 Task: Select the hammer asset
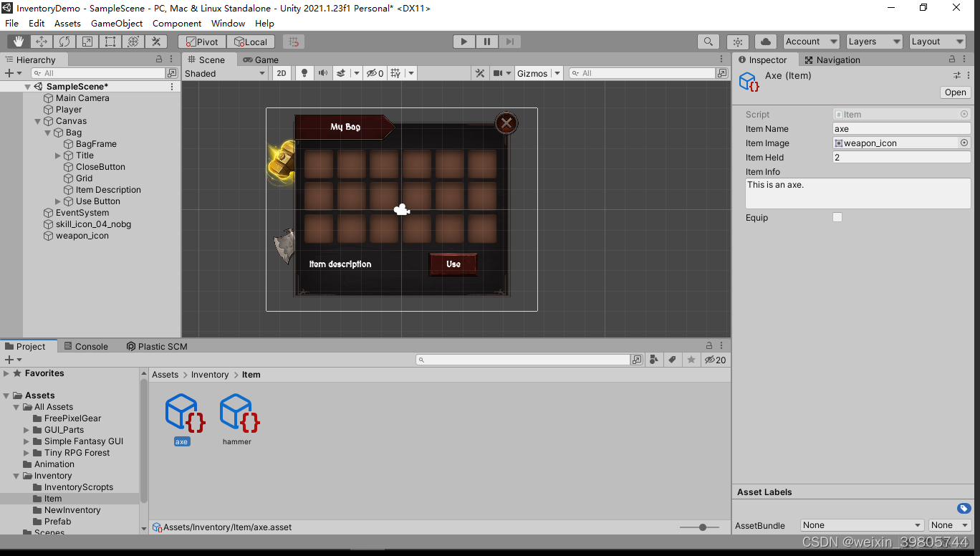[239, 419]
